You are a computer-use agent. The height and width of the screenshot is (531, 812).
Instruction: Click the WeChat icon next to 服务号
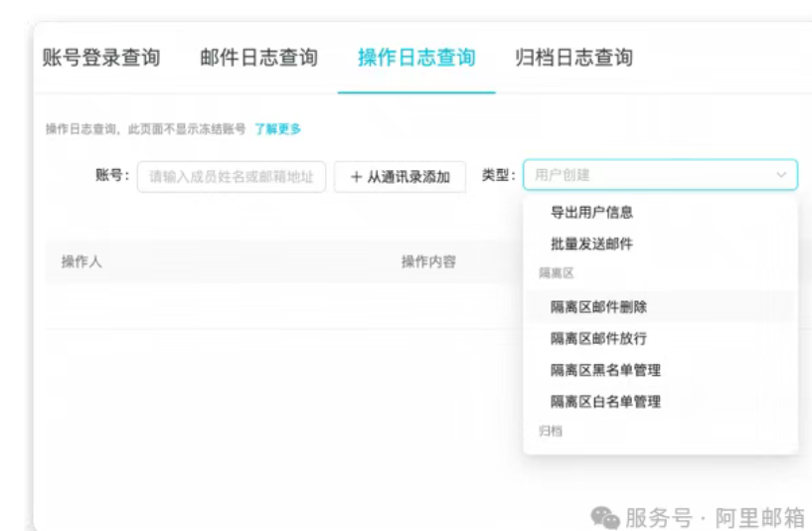pyautogui.click(x=604, y=517)
